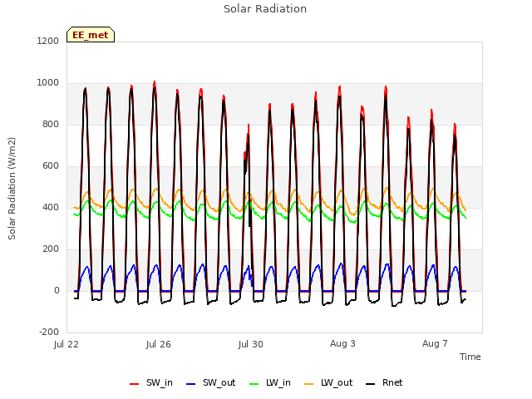
Task: Click the Rnet dip near Jul 30
Action: tap(250, 225)
